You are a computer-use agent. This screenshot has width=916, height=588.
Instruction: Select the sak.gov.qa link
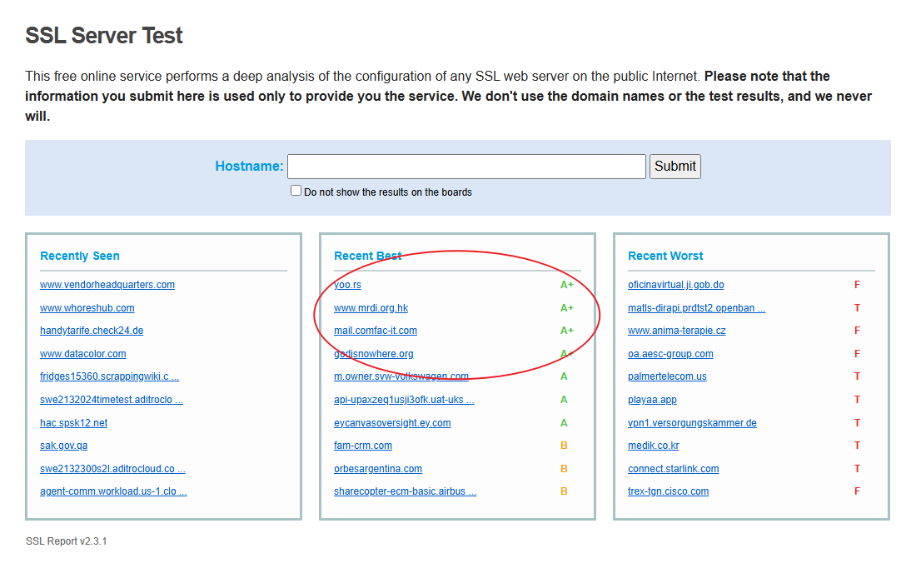[x=63, y=446]
